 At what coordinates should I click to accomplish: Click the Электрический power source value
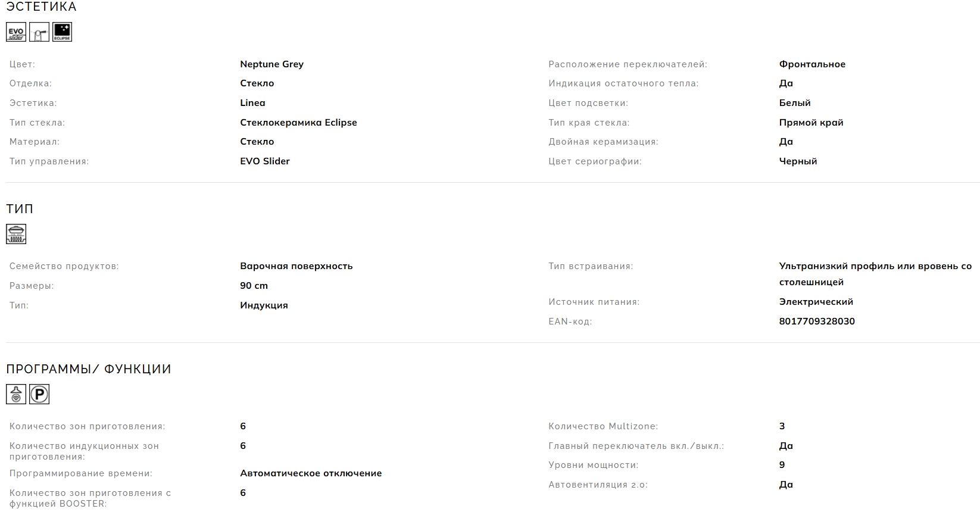coord(816,302)
